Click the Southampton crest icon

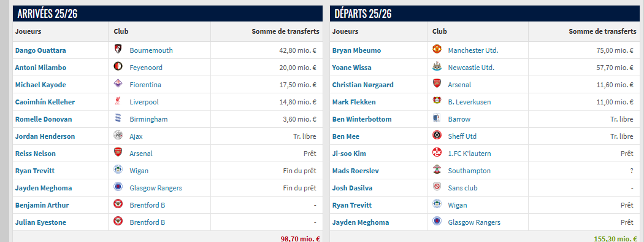coord(437,170)
